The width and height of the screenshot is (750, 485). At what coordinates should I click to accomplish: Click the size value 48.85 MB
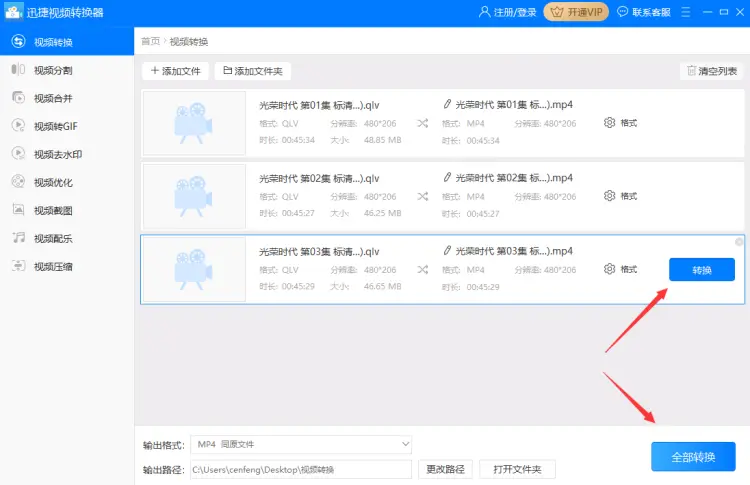coord(383,140)
